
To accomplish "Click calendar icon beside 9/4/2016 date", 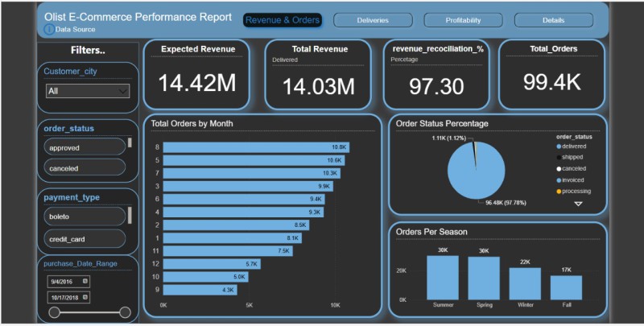I will (85, 281).
